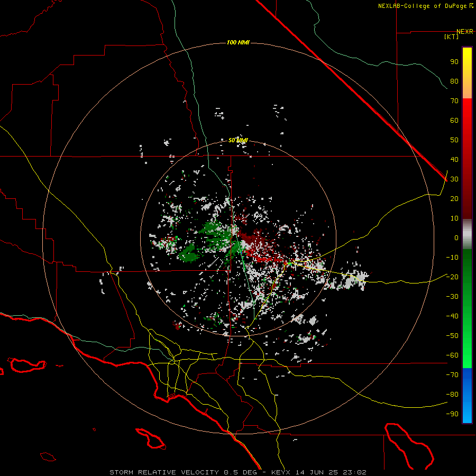476x476 pixels.
Task: Click the -80 value on velocity scale
Action: coord(452,395)
